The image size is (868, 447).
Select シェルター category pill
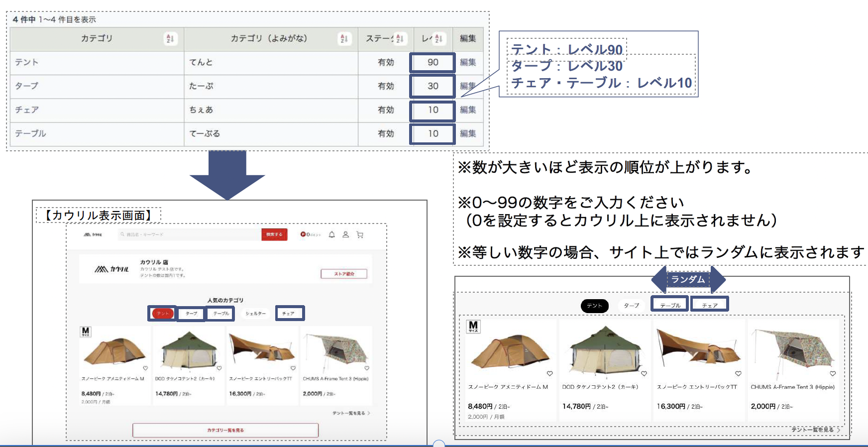255,314
